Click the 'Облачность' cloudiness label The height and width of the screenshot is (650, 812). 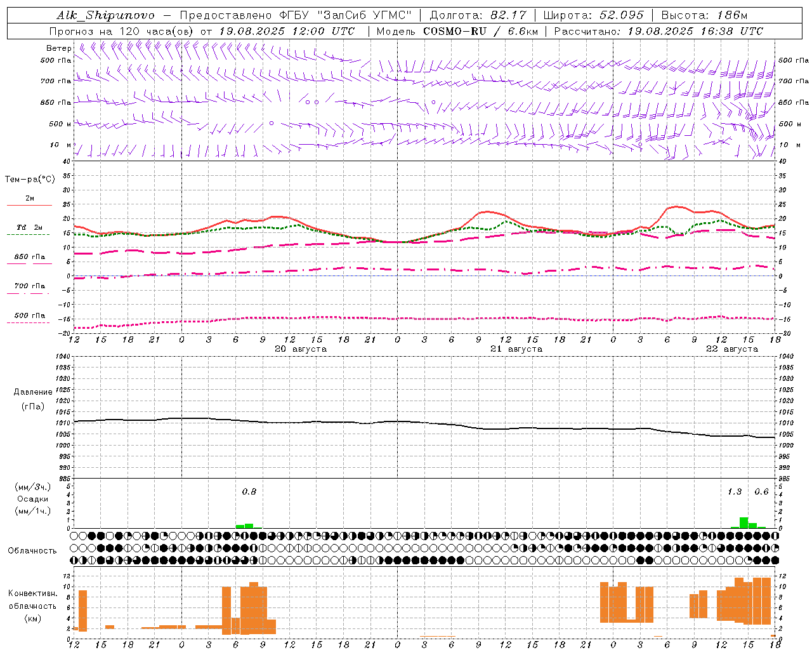tap(32, 551)
